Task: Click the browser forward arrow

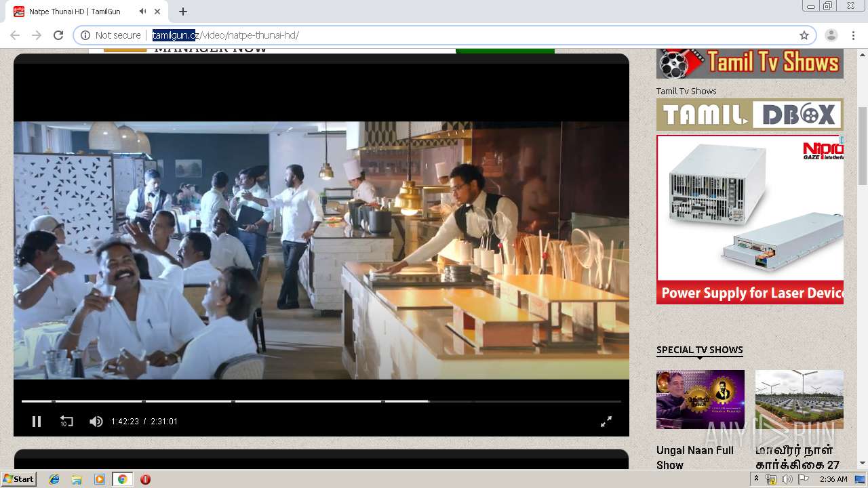Action: coord(37,35)
